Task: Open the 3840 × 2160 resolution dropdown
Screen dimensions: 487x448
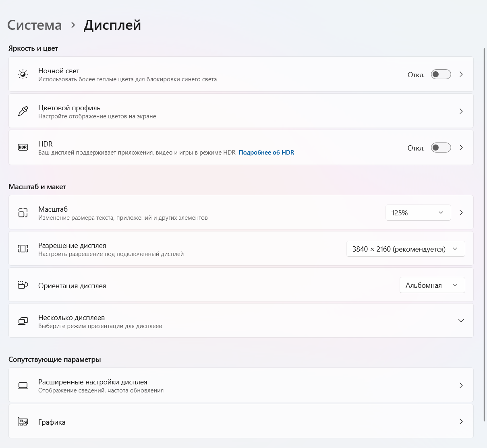Action: click(x=405, y=249)
